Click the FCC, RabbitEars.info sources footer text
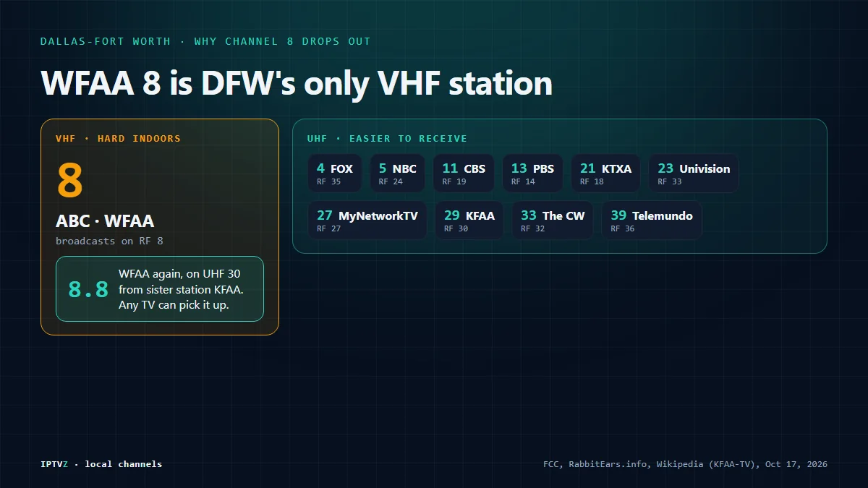Viewport: 868px width, 488px height. 685,464
